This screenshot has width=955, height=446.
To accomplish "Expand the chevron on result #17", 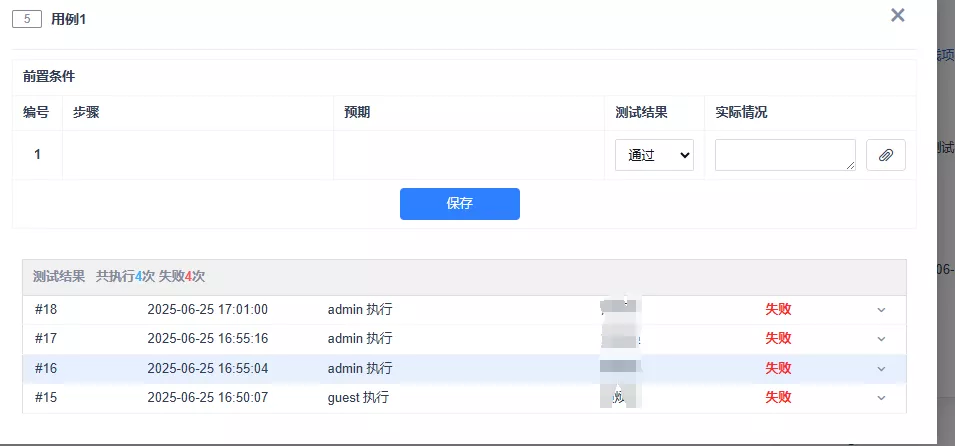I will (x=881, y=339).
